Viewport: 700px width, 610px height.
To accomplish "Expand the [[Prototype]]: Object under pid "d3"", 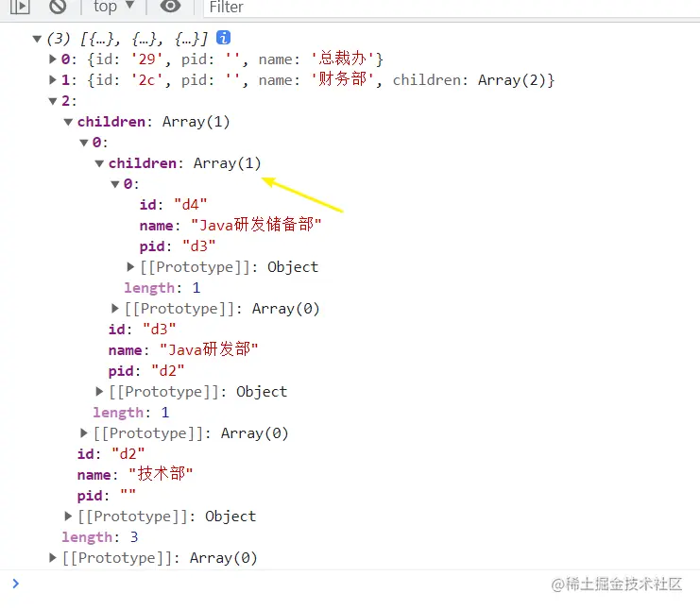I will point(130,267).
